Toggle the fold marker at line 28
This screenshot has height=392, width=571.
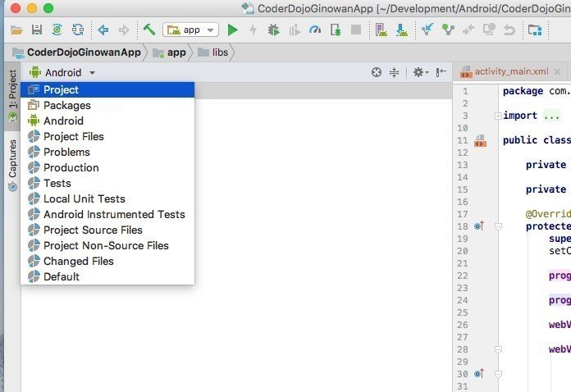point(498,349)
